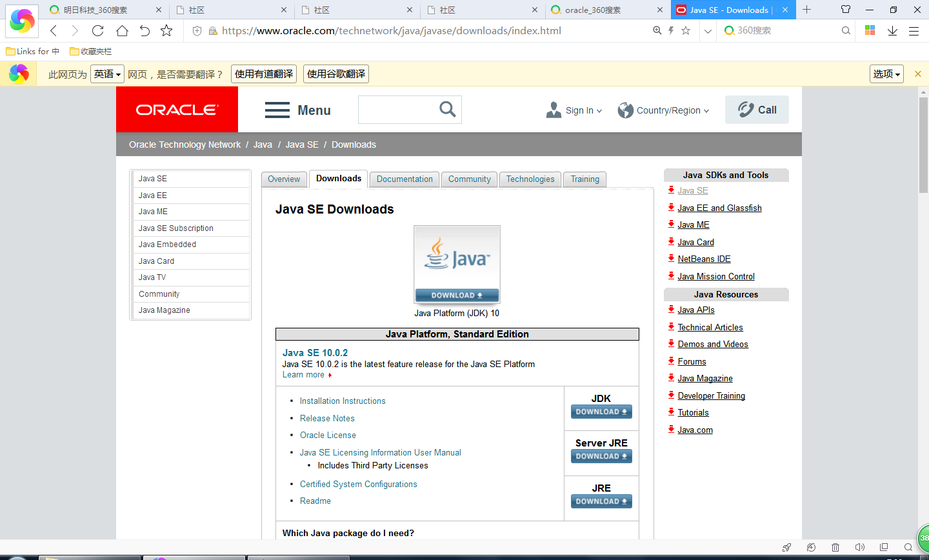
Task: Go back with the browser back arrow
Action: [x=54, y=30]
